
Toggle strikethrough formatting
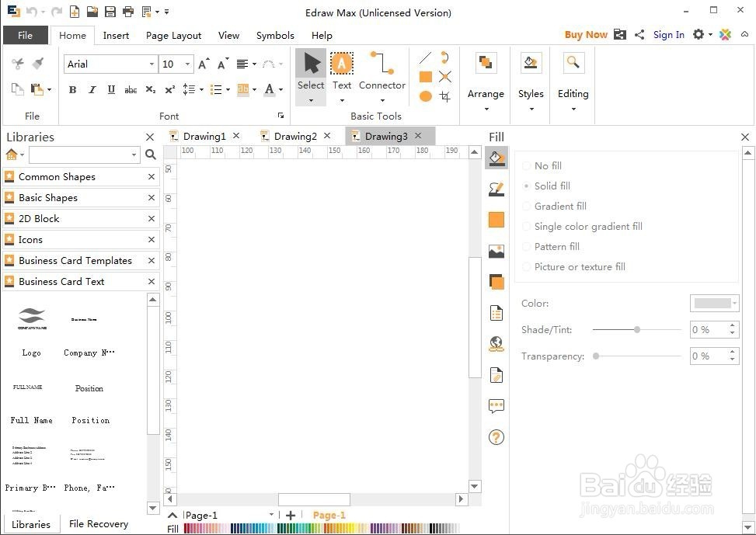point(131,89)
